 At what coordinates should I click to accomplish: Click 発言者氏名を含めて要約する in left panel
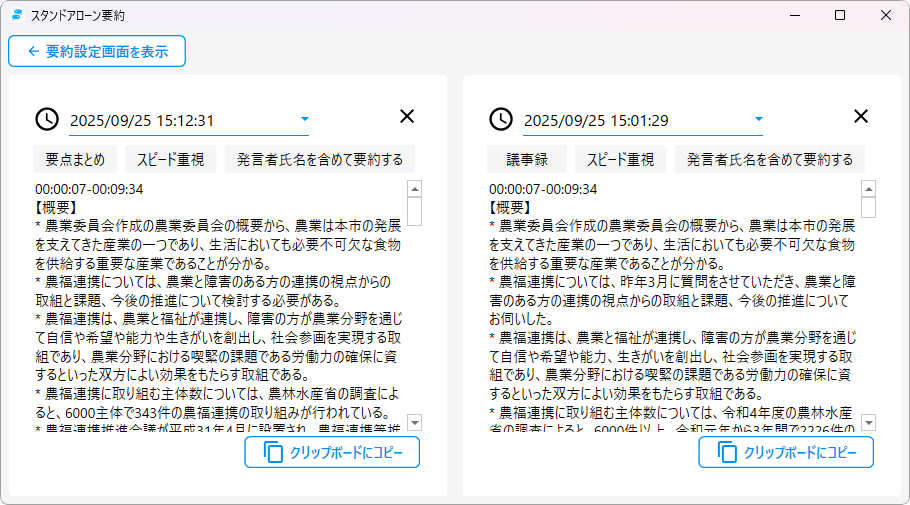tap(320, 159)
